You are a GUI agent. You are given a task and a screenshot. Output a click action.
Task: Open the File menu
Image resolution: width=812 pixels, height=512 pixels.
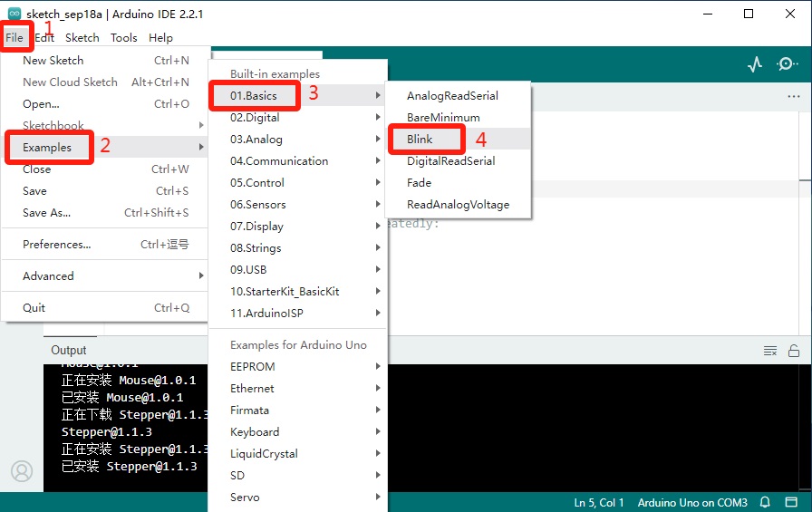tap(14, 38)
